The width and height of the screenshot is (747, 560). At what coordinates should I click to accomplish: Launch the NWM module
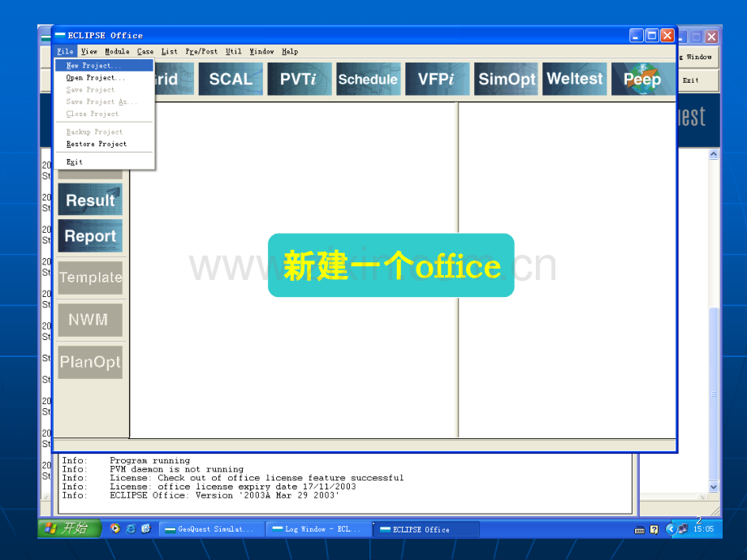tap(90, 320)
